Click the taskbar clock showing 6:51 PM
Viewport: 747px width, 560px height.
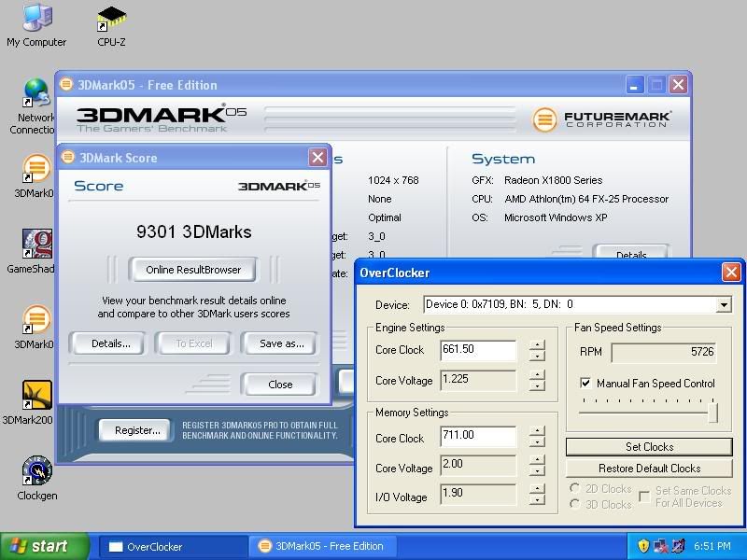point(712,546)
